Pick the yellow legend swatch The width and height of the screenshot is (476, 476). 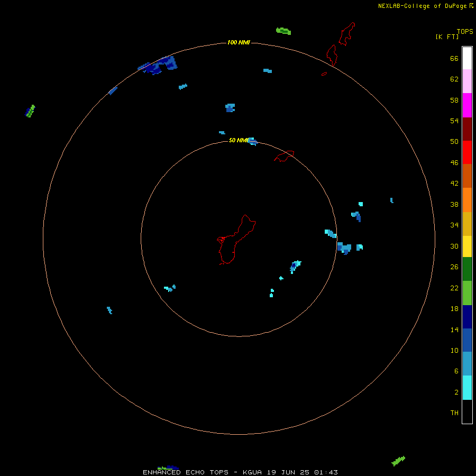[467, 246]
